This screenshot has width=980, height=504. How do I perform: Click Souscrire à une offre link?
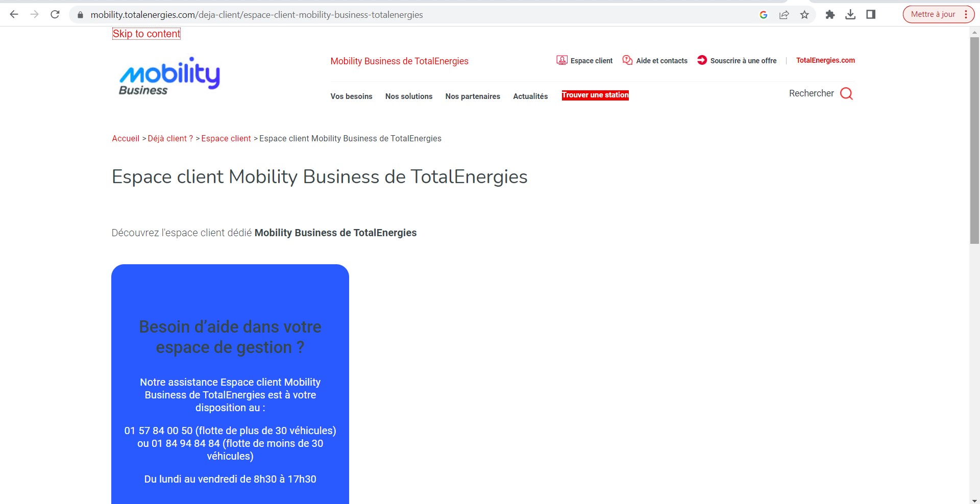[x=737, y=61]
